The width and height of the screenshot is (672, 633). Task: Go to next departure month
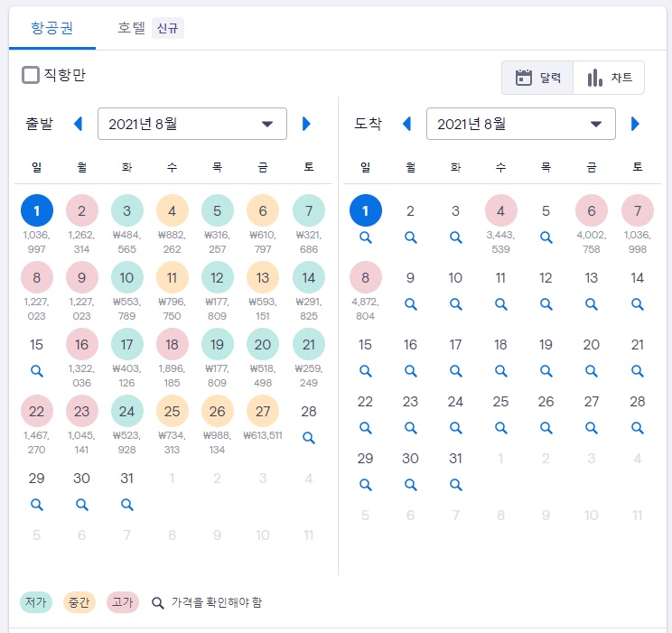pos(306,124)
